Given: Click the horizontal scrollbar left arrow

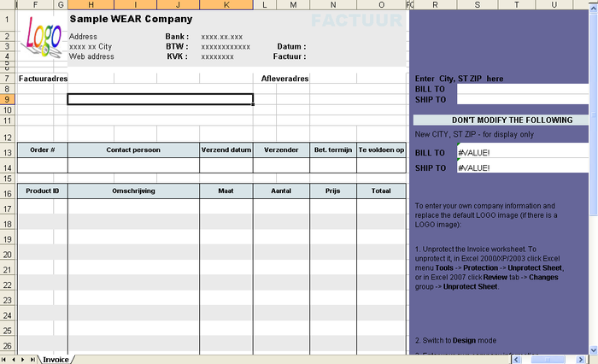Looking at the screenshot, I should pyautogui.click(x=516, y=360).
